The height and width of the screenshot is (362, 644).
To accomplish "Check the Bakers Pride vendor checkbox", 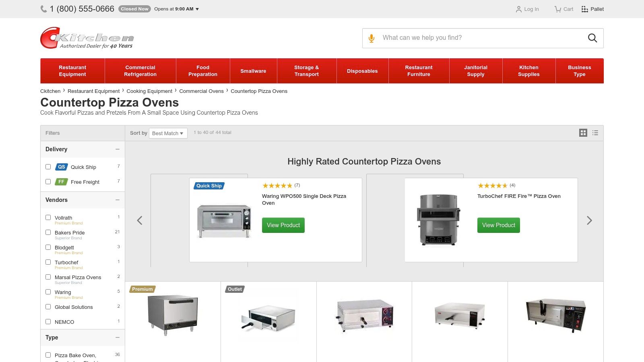I will (48, 232).
